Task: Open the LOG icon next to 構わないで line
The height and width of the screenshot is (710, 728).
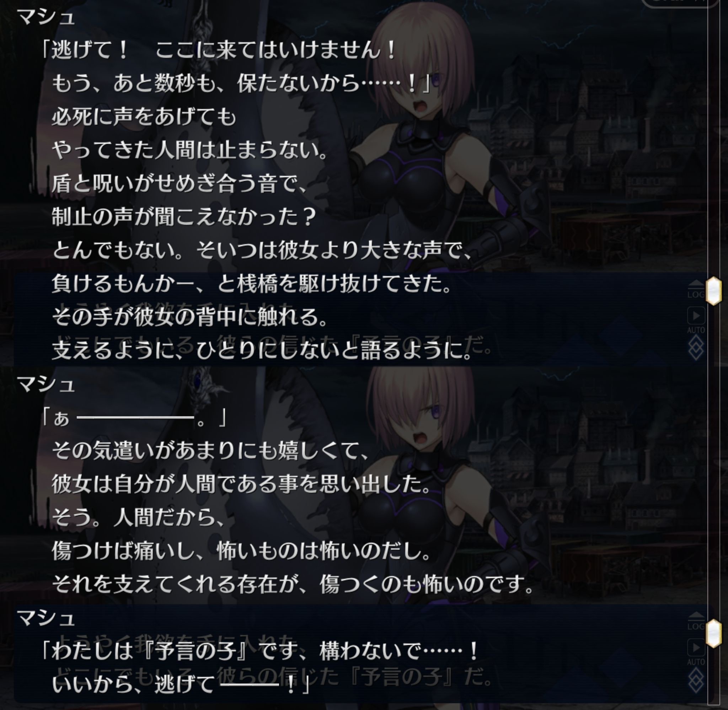Action: coord(696,622)
